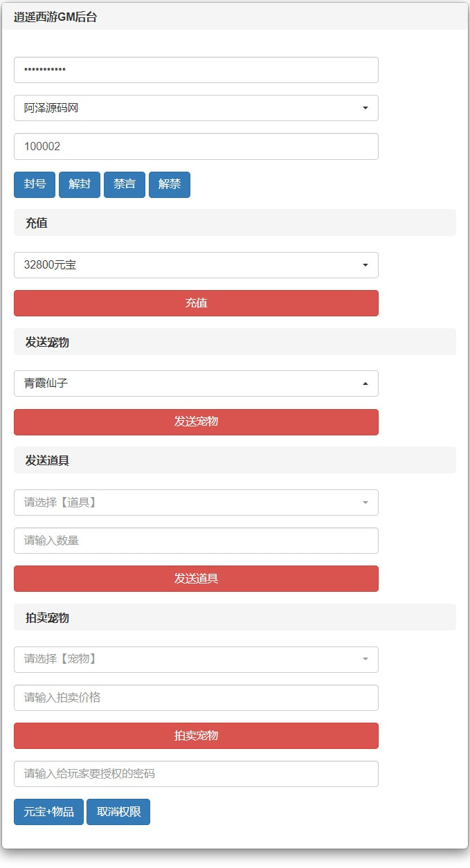
Task: Open the 请选择【道具】 item dropdown
Action: click(196, 503)
